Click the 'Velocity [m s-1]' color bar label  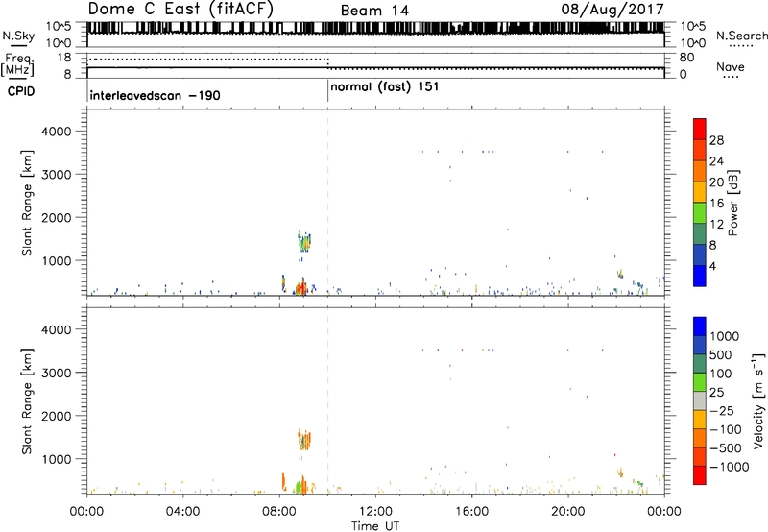tap(758, 400)
